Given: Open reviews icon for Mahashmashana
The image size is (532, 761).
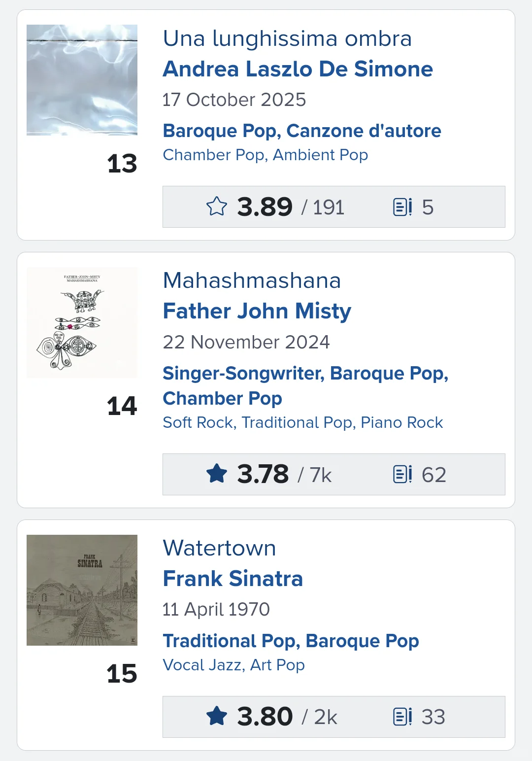Looking at the screenshot, I should (402, 474).
